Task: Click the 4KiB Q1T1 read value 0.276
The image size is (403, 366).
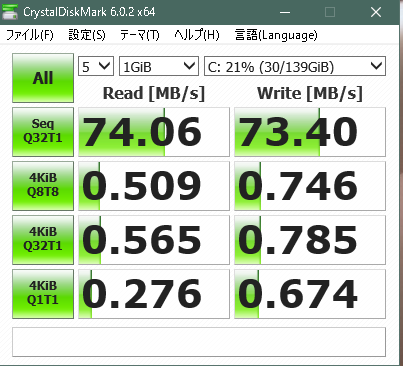Action: pos(154,294)
